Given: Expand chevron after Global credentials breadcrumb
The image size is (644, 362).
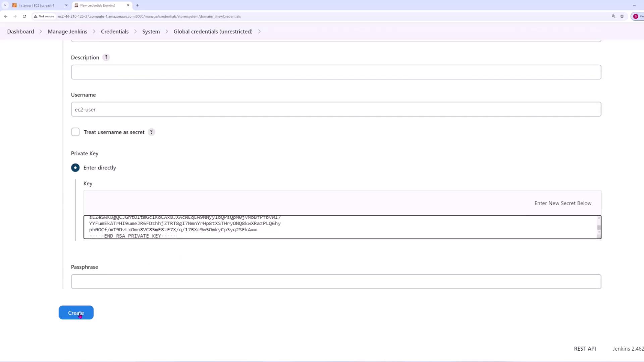Looking at the screenshot, I should tap(259, 32).
